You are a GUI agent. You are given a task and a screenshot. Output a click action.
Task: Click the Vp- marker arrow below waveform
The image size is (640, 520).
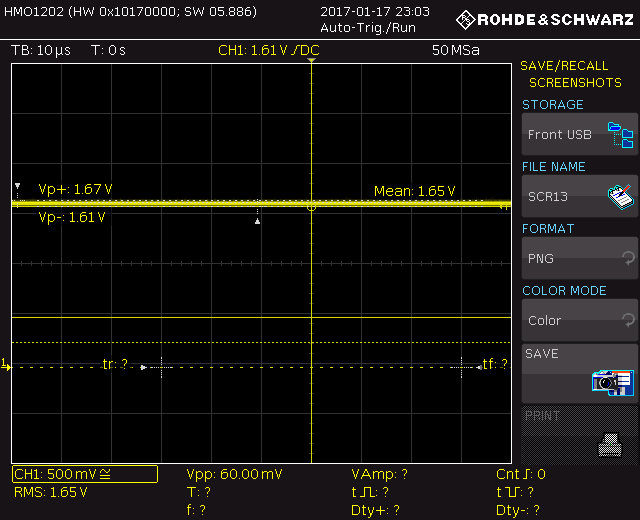(x=258, y=221)
